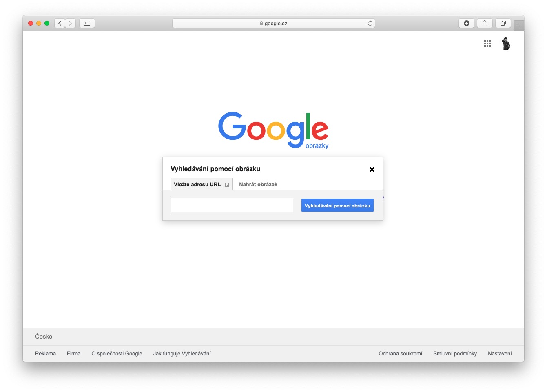Viewport: 547px width, 392px height.
Task: Open the Google account profile avatar
Action: (x=506, y=44)
